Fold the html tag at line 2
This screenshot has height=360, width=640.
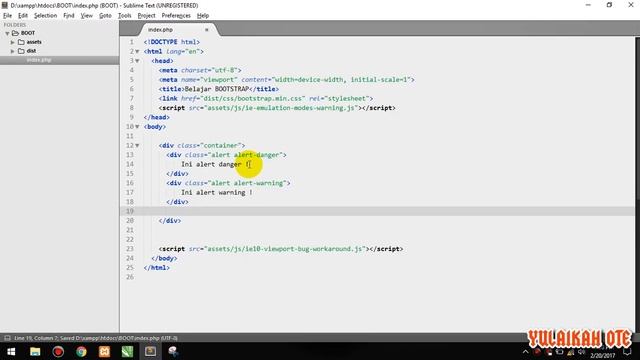click(x=138, y=51)
